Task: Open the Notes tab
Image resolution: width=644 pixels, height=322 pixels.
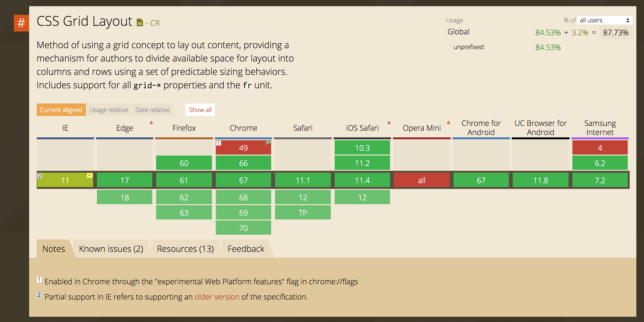Action: (54, 249)
